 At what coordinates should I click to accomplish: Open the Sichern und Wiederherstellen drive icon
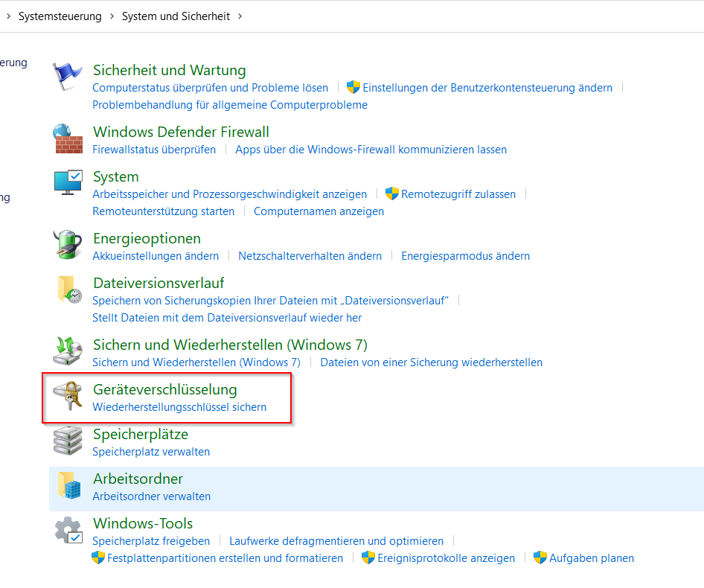tap(68, 351)
